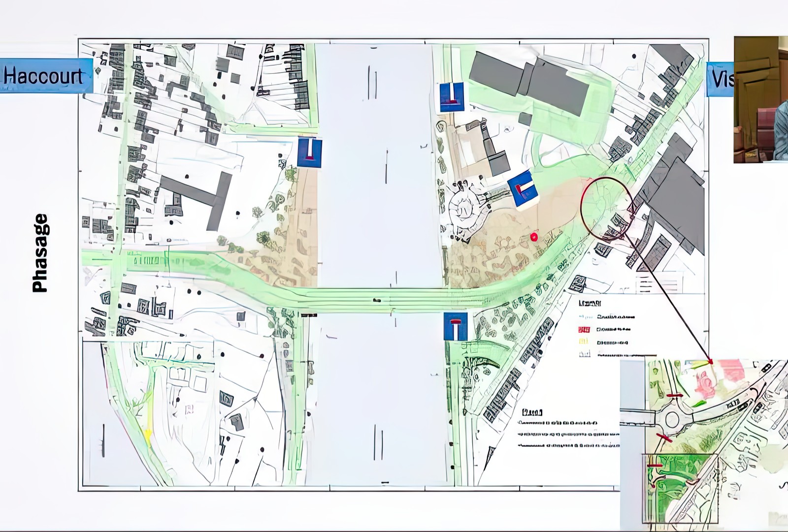The image size is (788, 532).
Task: Click the red circle highlighting the junction
Action: [x=607, y=209]
